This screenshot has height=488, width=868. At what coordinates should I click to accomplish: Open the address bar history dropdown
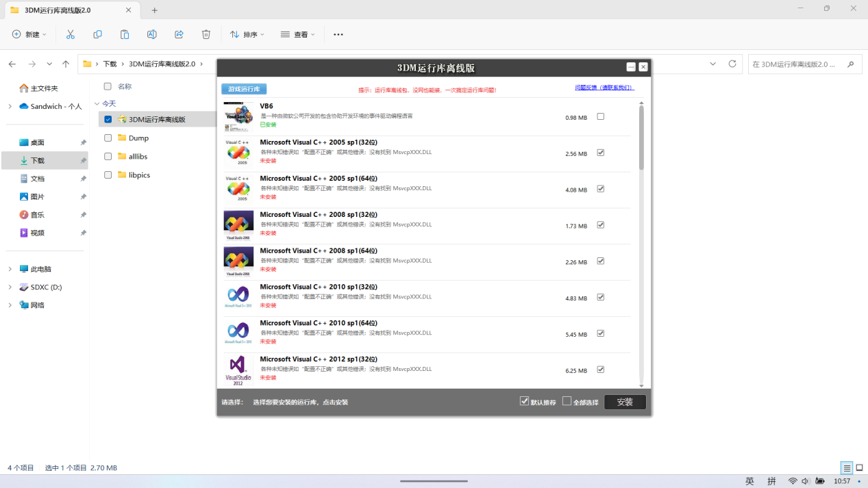tap(713, 64)
